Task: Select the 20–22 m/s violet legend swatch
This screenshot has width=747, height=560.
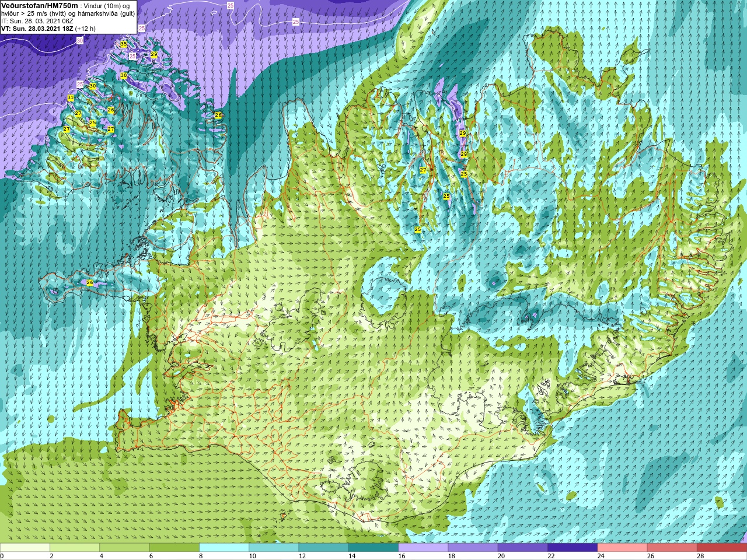Action: click(x=523, y=548)
